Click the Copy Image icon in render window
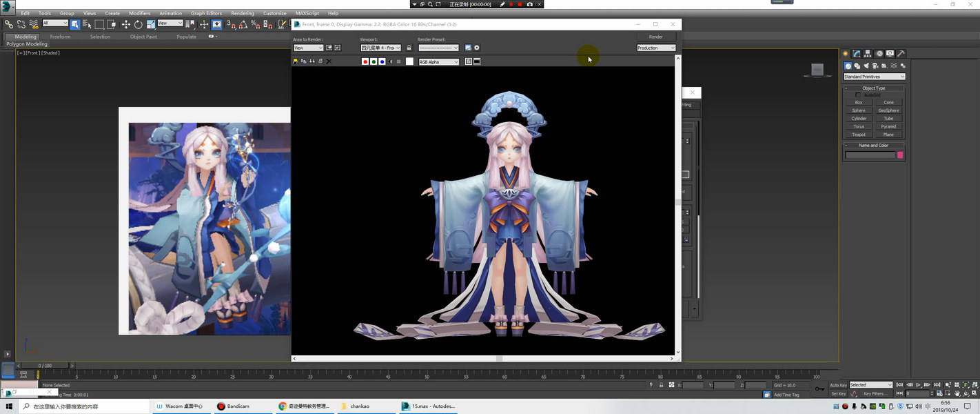 pos(303,61)
